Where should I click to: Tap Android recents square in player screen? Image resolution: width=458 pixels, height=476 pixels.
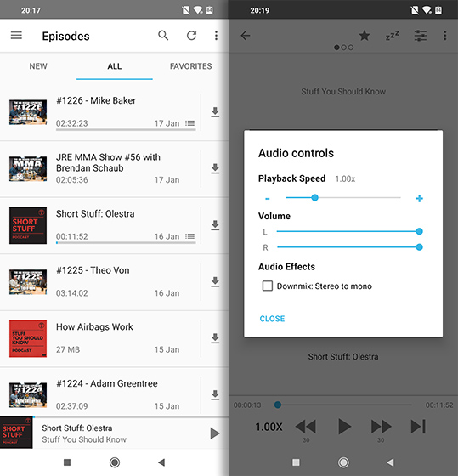(296, 462)
